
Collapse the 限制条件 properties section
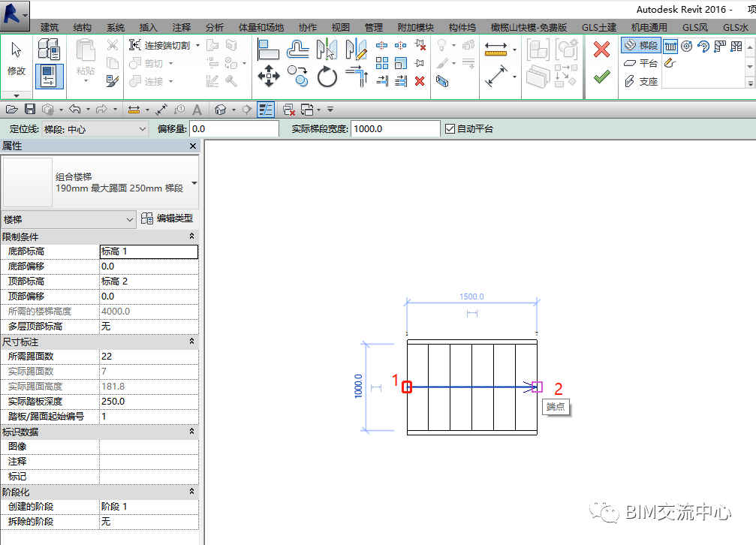point(191,236)
